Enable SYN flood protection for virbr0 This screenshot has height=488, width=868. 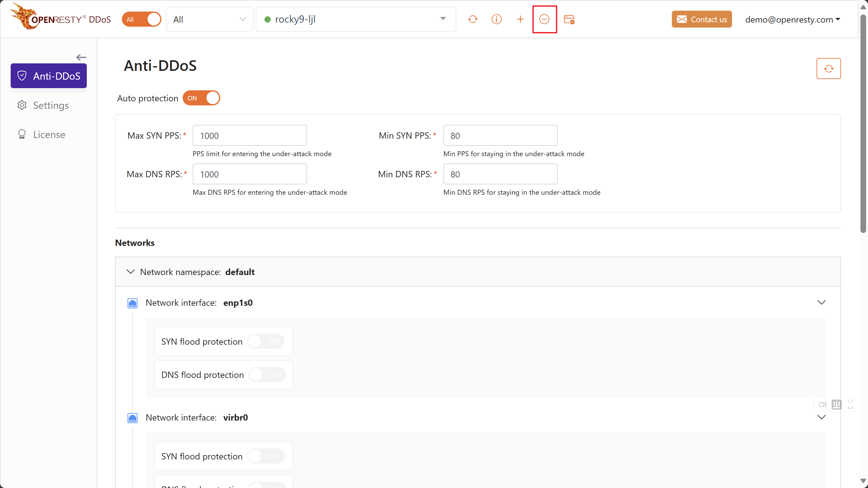coord(266,456)
